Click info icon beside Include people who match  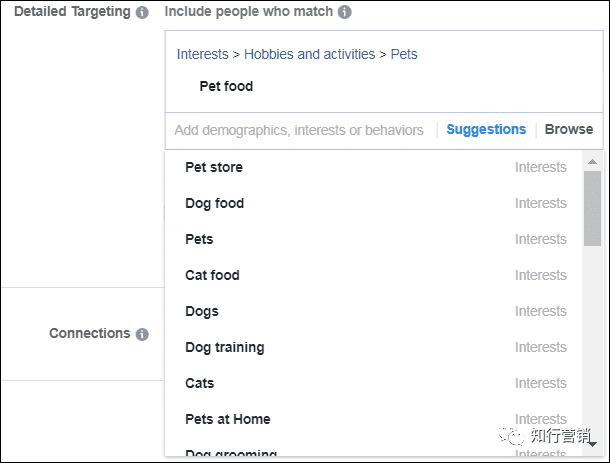point(344,13)
